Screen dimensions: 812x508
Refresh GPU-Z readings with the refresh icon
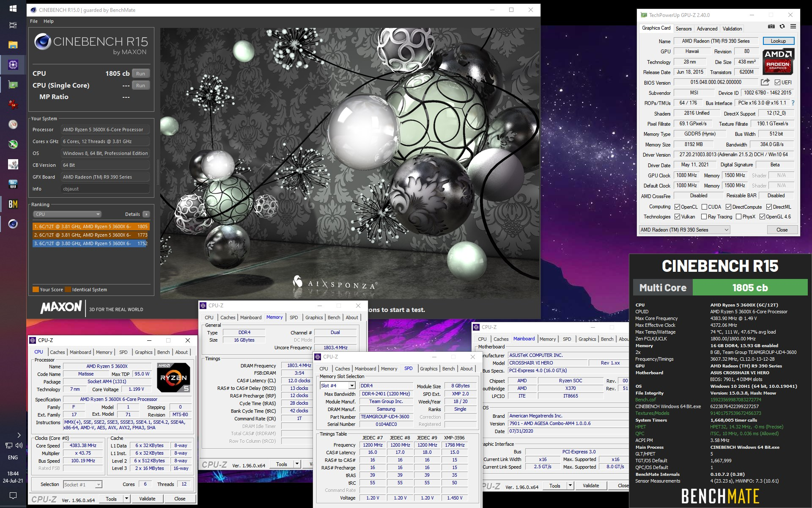pos(782,26)
